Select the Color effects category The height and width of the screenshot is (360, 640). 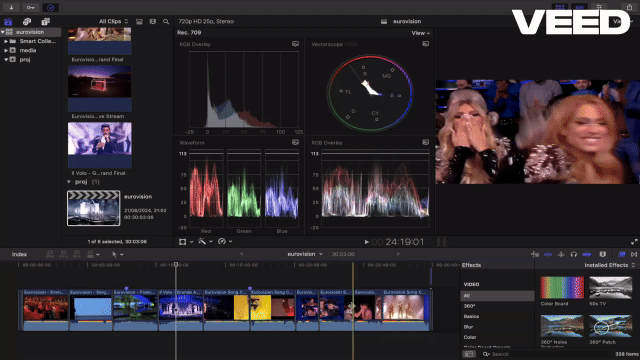coord(497,337)
